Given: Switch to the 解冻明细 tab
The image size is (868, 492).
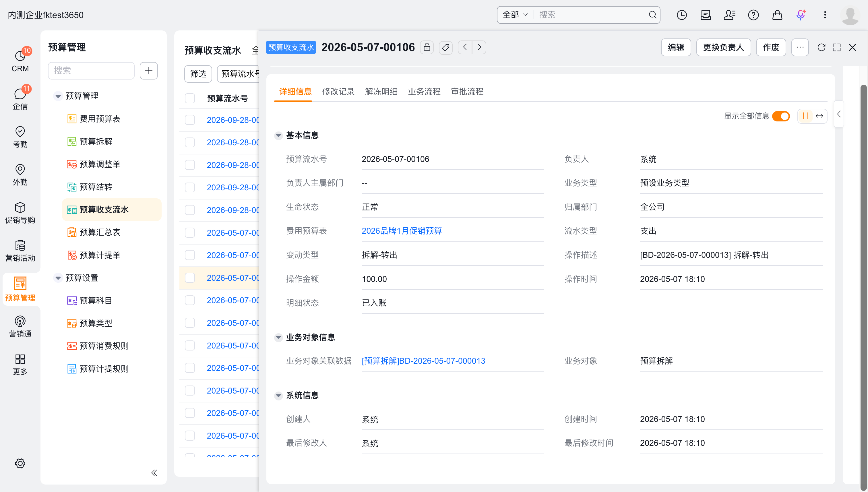Looking at the screenshot, I should (x=381, y=92).
